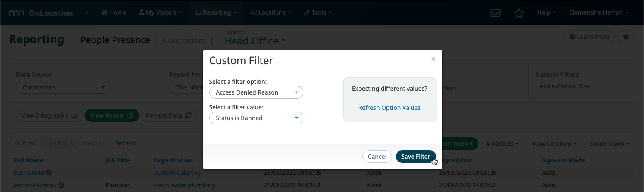Click the Save Filter button
644x192 pixels.
416,157
